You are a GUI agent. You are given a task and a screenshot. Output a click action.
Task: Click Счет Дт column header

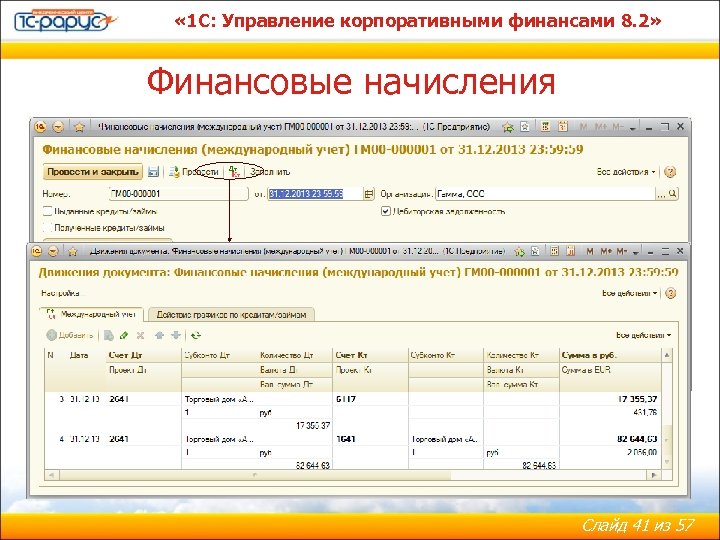[x=144, y=355]
